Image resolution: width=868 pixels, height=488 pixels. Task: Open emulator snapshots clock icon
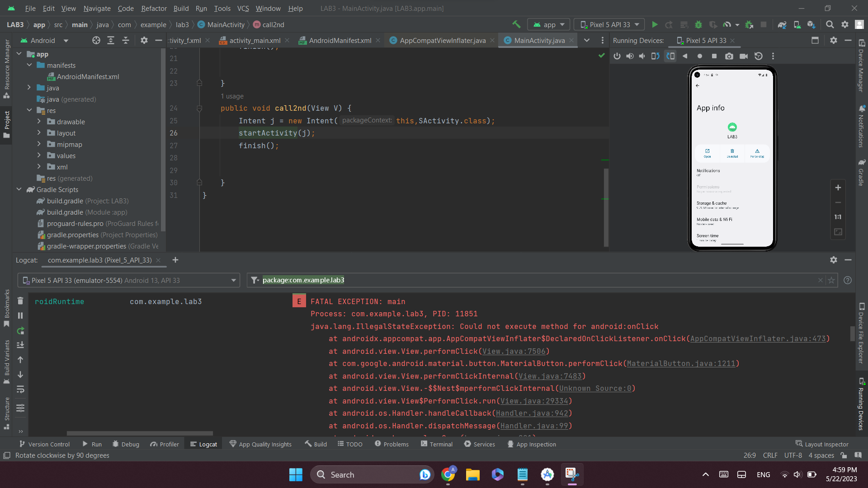pos(759,56)
